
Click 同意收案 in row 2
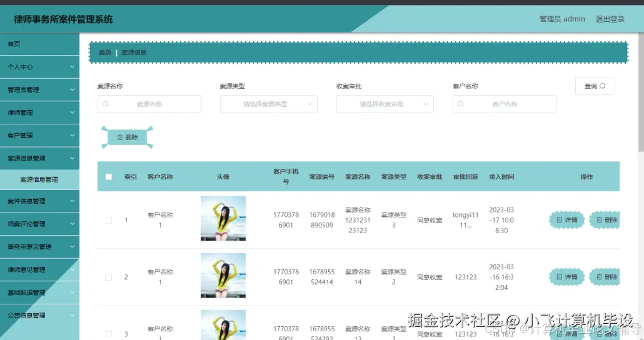click(x=430, y=277)
